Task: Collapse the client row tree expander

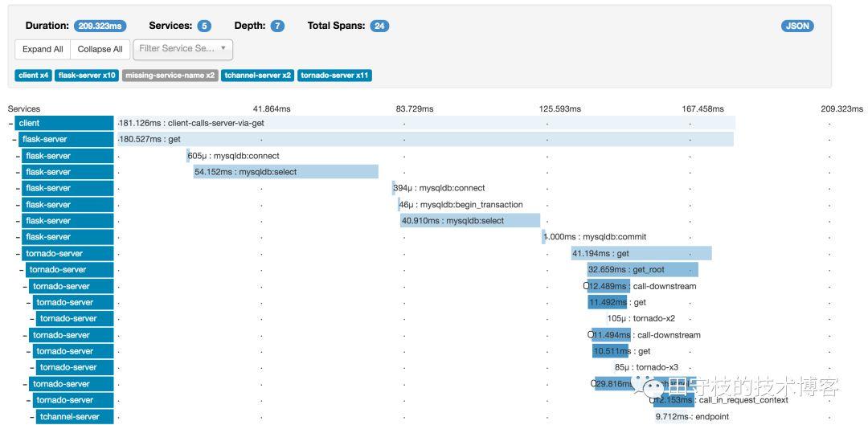Action: click(11, 124)
